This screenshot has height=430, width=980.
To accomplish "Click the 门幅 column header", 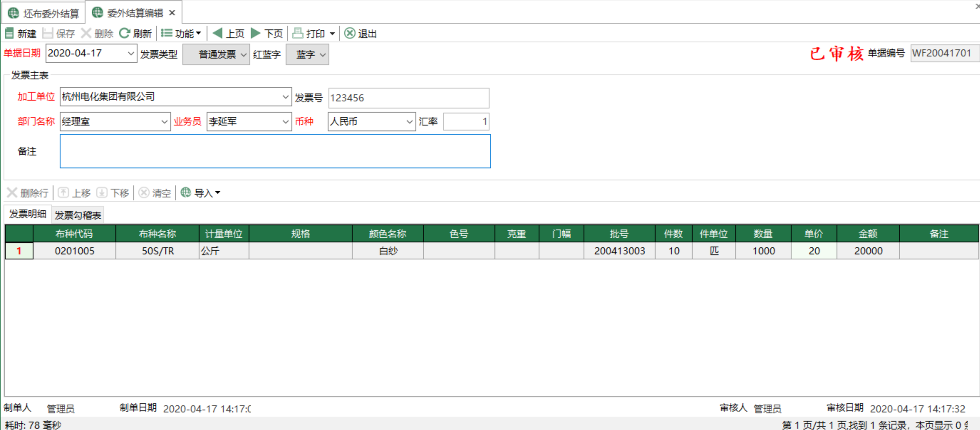I will pos(561,234).
